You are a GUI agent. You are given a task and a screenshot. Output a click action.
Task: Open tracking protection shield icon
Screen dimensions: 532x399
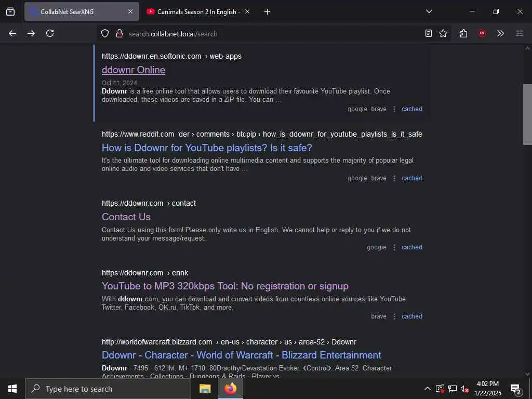(105, 33)
